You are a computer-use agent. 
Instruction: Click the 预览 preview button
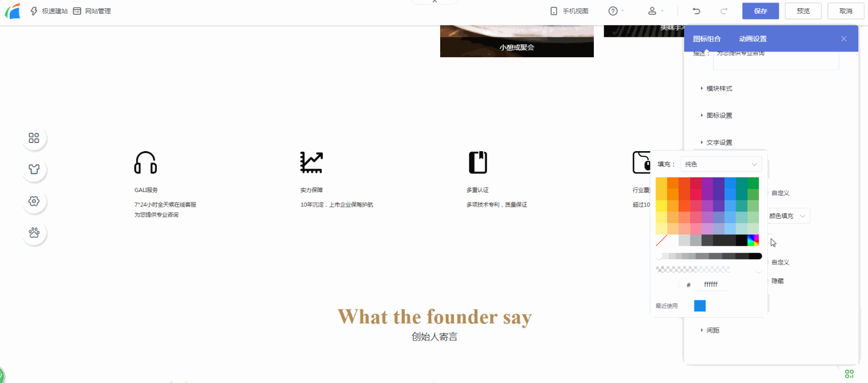(803, 11)
